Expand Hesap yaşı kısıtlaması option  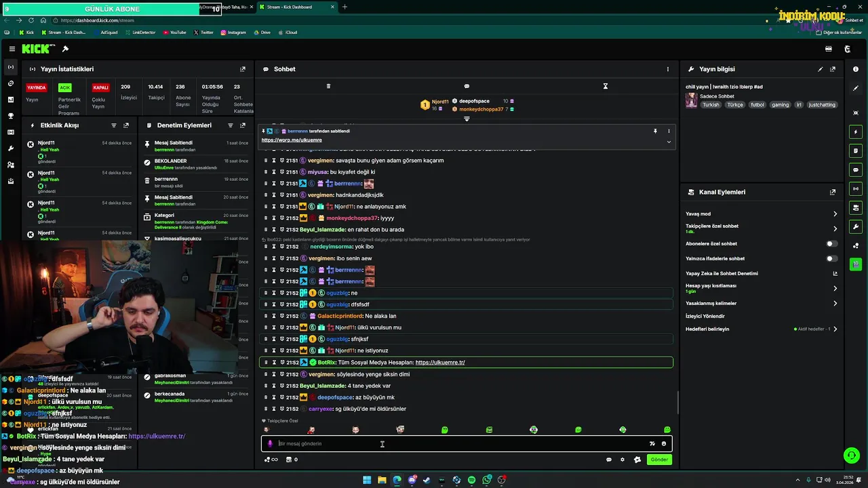point(835,288)
